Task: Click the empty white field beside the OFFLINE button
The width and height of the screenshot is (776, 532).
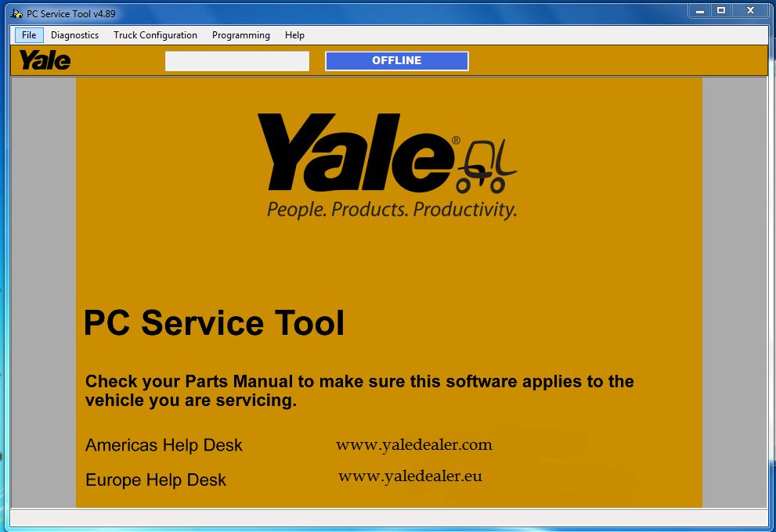Action: coord(237,61)
